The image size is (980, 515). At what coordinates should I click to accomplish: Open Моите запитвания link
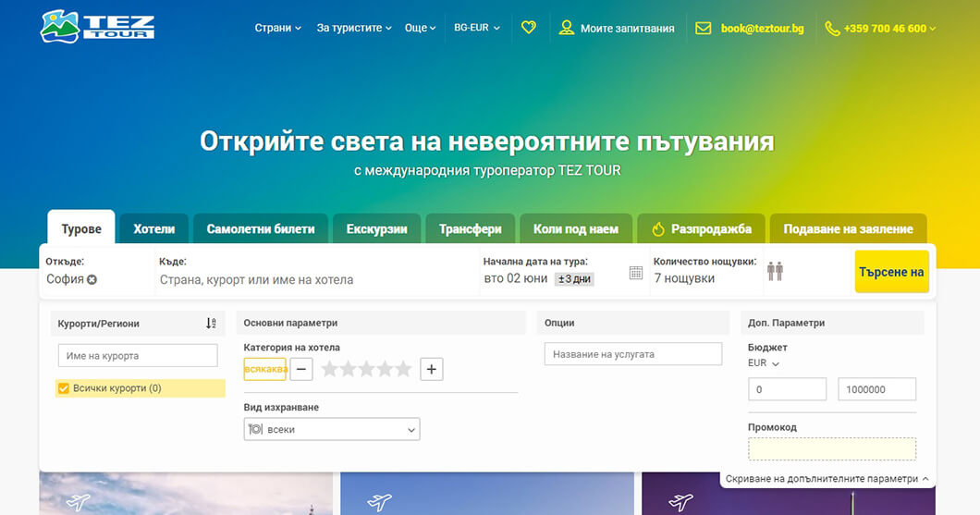point(627,28)
